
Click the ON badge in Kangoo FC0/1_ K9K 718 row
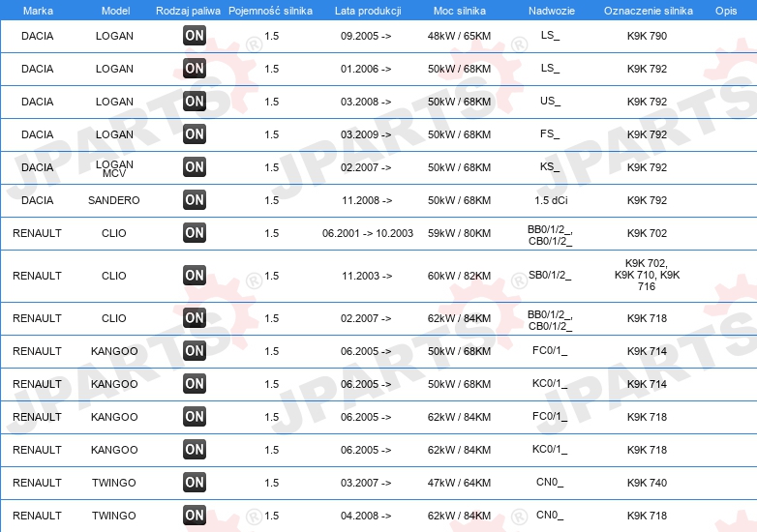pyautogui.click(x=195, y=417)
